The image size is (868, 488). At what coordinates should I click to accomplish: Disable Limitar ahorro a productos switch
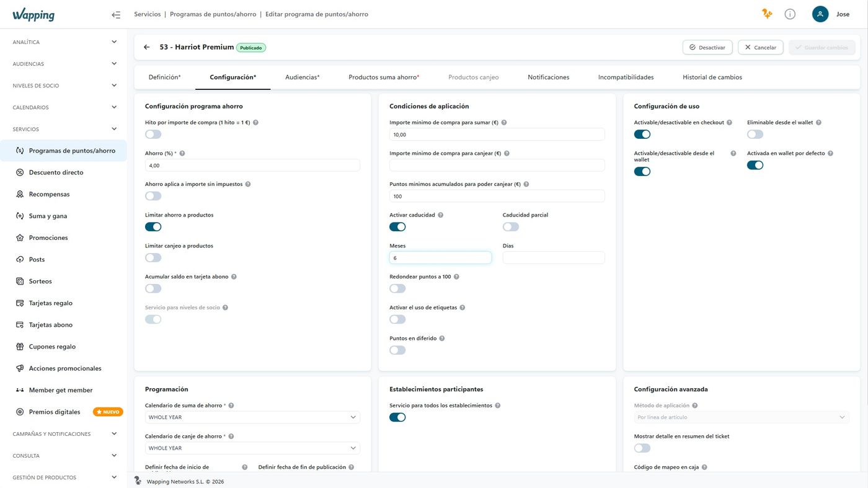click(x=153, y=227)
